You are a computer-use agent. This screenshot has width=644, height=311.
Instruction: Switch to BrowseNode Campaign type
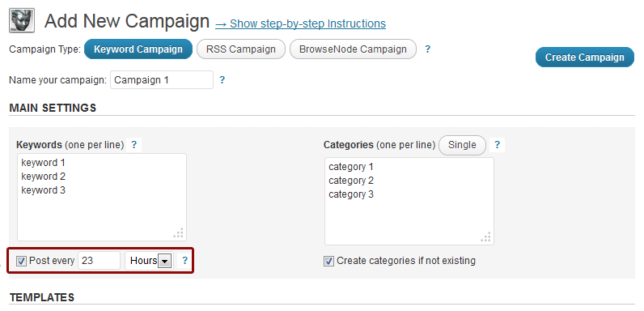(x=353, y=49)
